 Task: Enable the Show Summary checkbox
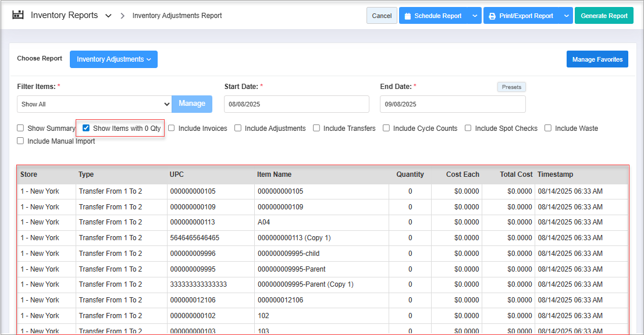click(20, 129)
